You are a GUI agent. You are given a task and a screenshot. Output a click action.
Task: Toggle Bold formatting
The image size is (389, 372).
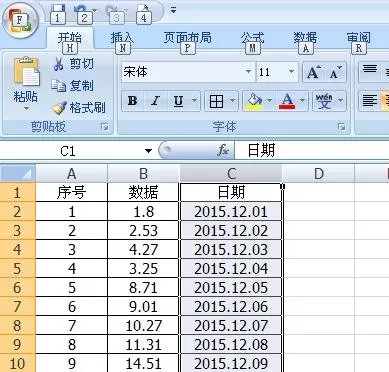tap(133, 101)
